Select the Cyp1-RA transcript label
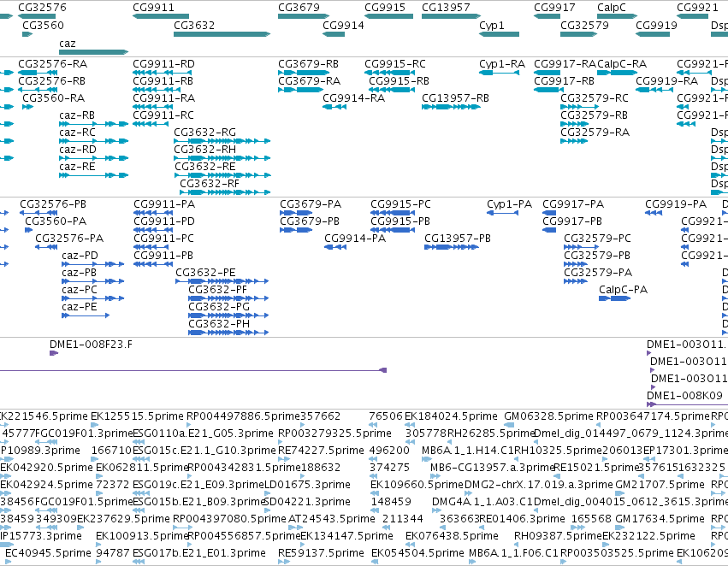 502,63
